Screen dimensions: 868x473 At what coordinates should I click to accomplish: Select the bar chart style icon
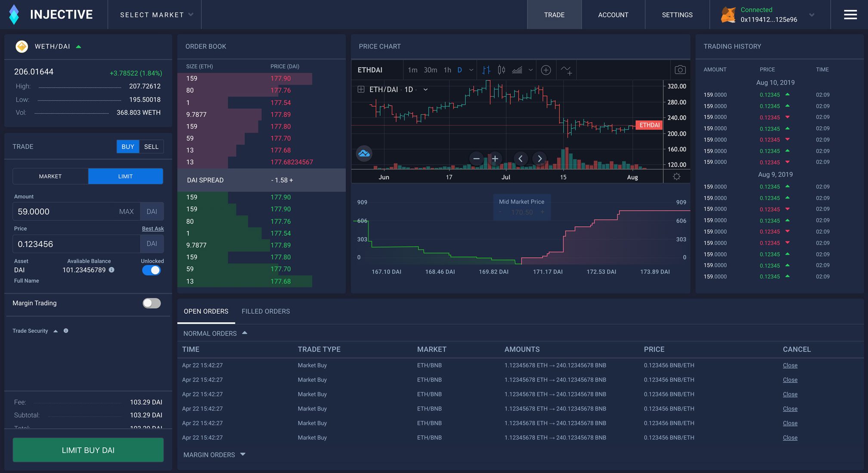coord(487,70)
